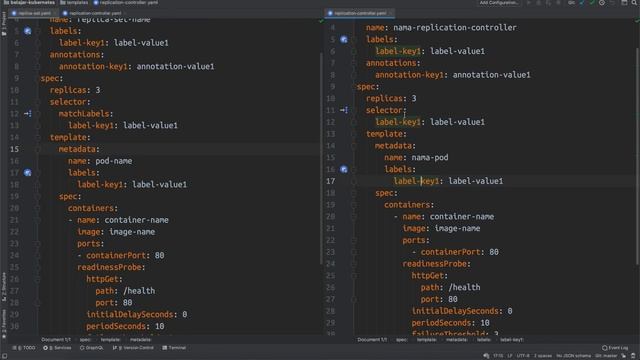
Task: Fold the annotations block in left editor
Action: click(x=37, y=55)
